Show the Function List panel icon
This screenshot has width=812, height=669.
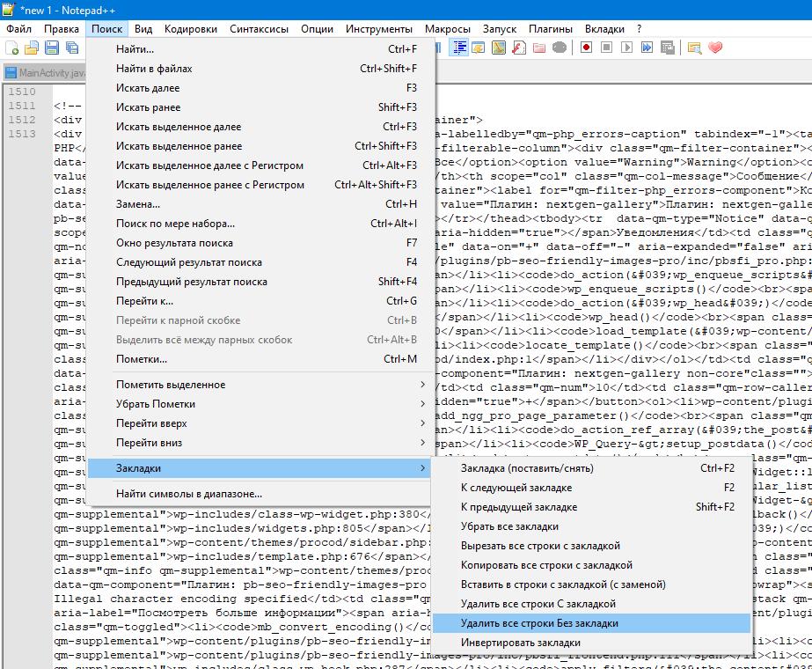(518, 48)
